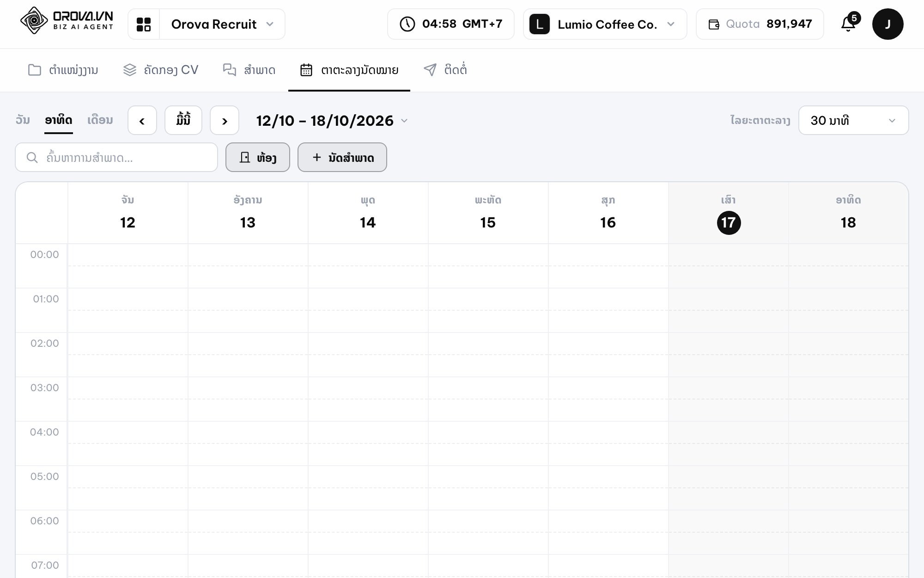
Task: Switch to the ສຳພາດ tab
Action: click(249, 70)
